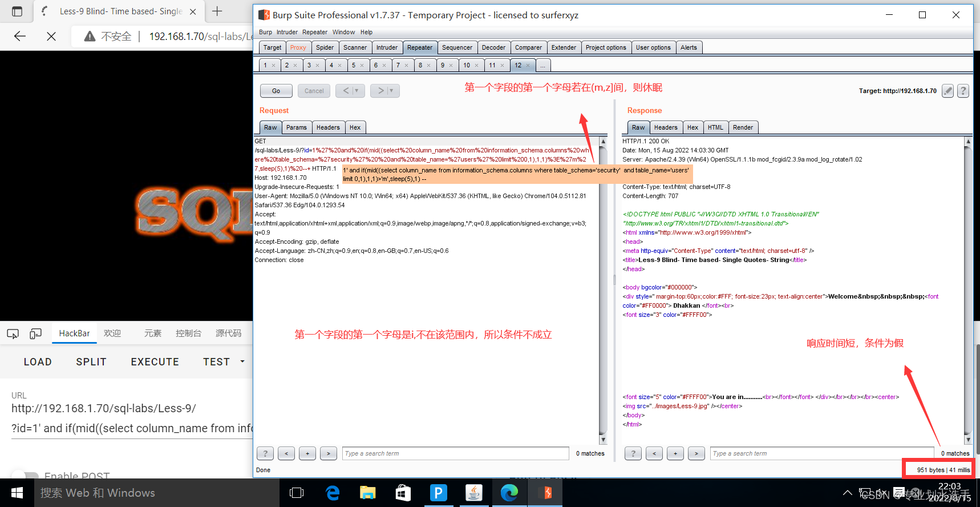Open the Comparer tab

tap(528, 47)
